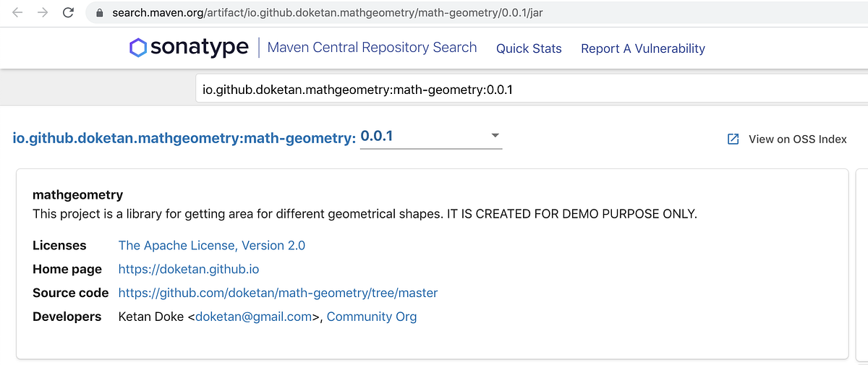Click the Developers label
Screen dimensions: 868x365
click(67, 317)
